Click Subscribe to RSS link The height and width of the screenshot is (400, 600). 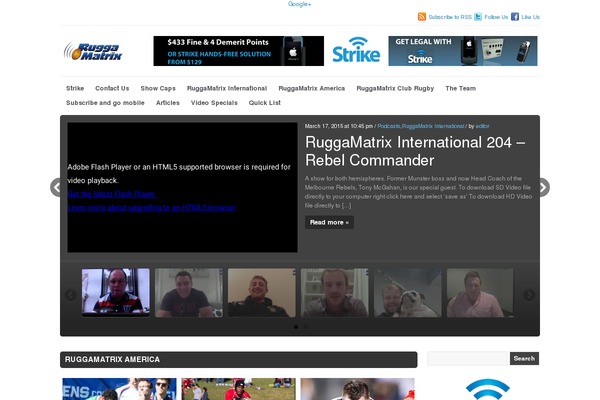[450, 17]
